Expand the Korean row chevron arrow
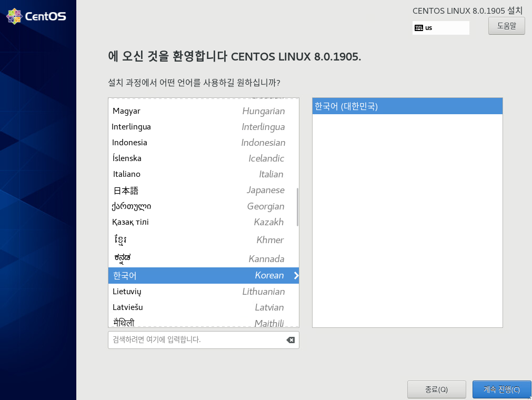Screen dimensions: 532x400 tap(296, 275)
